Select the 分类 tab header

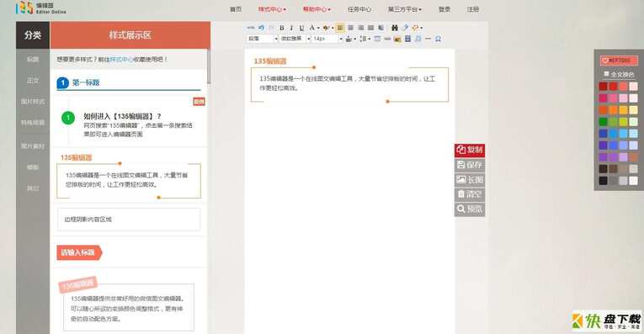(x=33, y=35)
